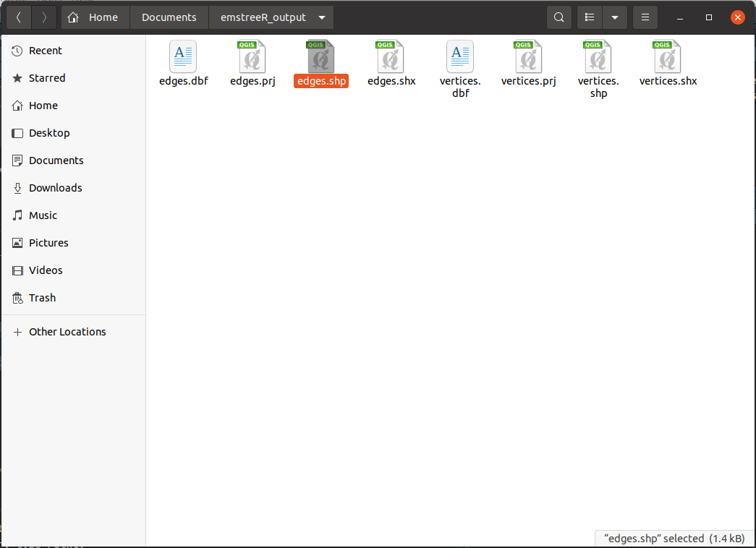Go to Downloads folder in sidebar
This screenshot has width=756, height=548.
55,188
